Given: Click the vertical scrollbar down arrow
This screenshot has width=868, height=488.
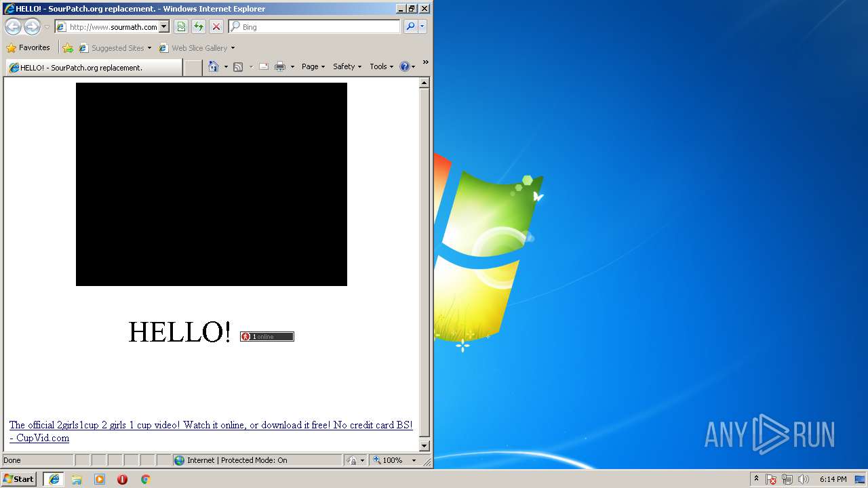Looking at the screenshot, I should point(425,446).
